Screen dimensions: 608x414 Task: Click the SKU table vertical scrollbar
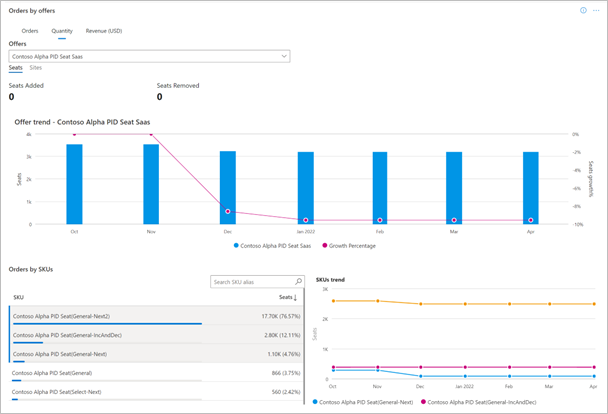(304, 345)
